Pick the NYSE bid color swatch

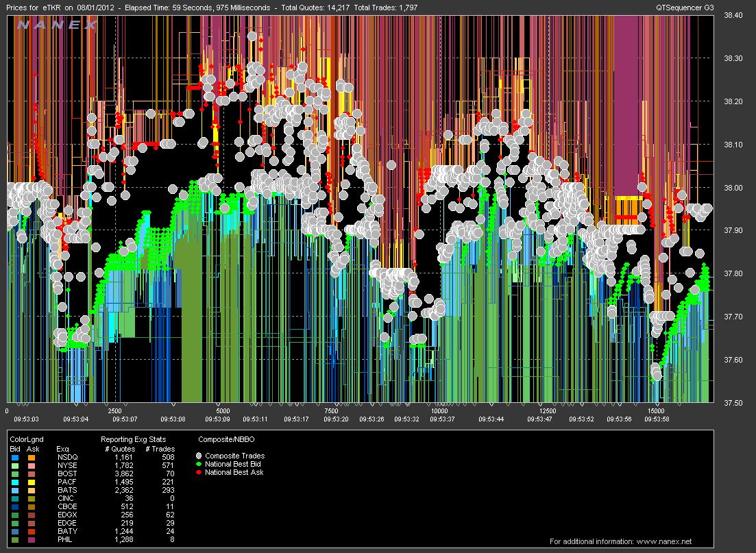tap(15, 466)
